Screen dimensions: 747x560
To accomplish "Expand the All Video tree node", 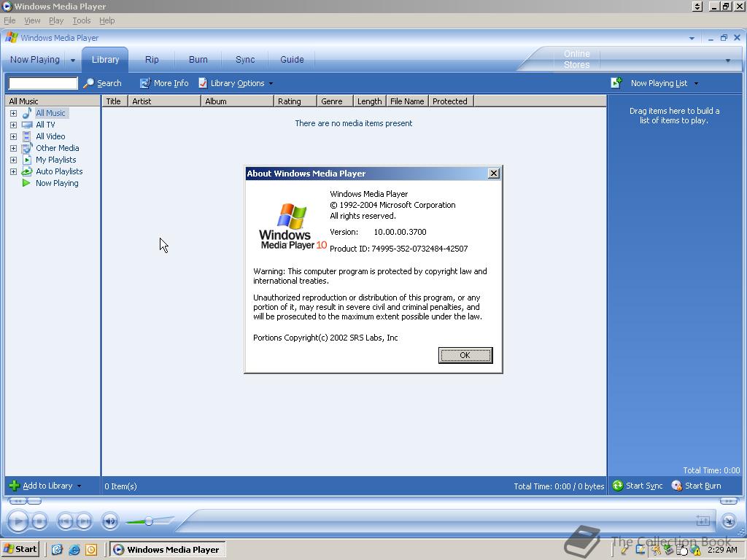I will click(x=13, y=136).
